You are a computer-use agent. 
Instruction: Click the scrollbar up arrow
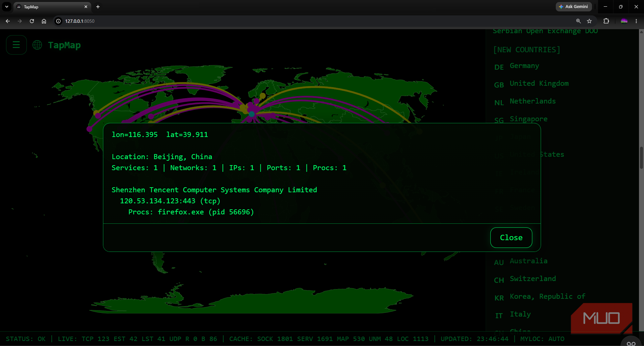pos(641,32)
